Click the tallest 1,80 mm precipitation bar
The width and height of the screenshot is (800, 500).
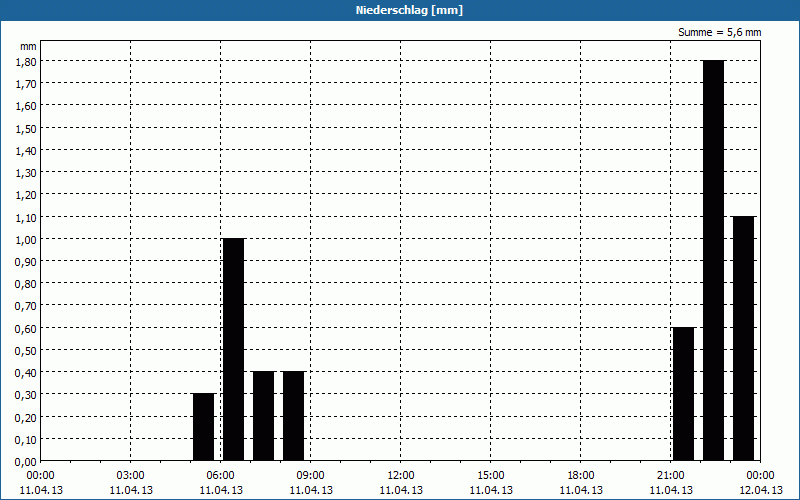pos(713,260)
